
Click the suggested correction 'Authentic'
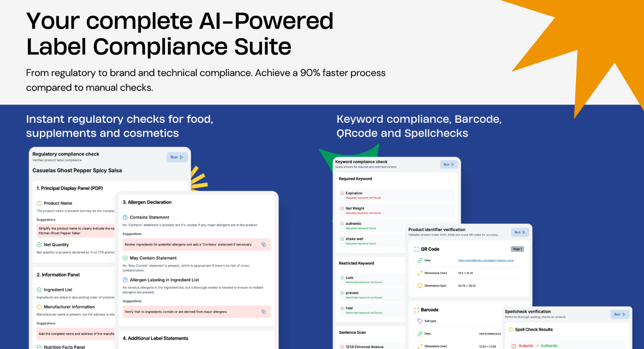549,346
